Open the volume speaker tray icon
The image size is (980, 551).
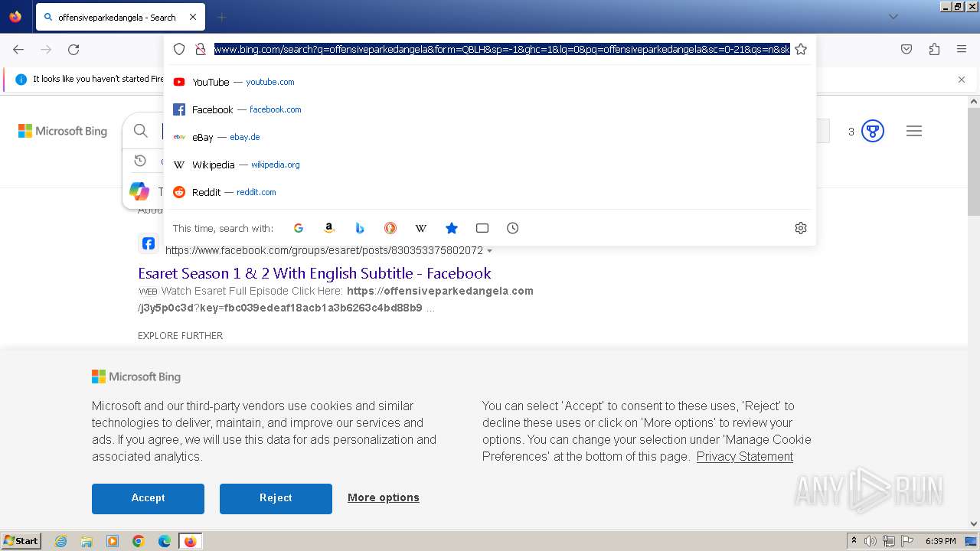pyautogui.click(x=871, y=541)
